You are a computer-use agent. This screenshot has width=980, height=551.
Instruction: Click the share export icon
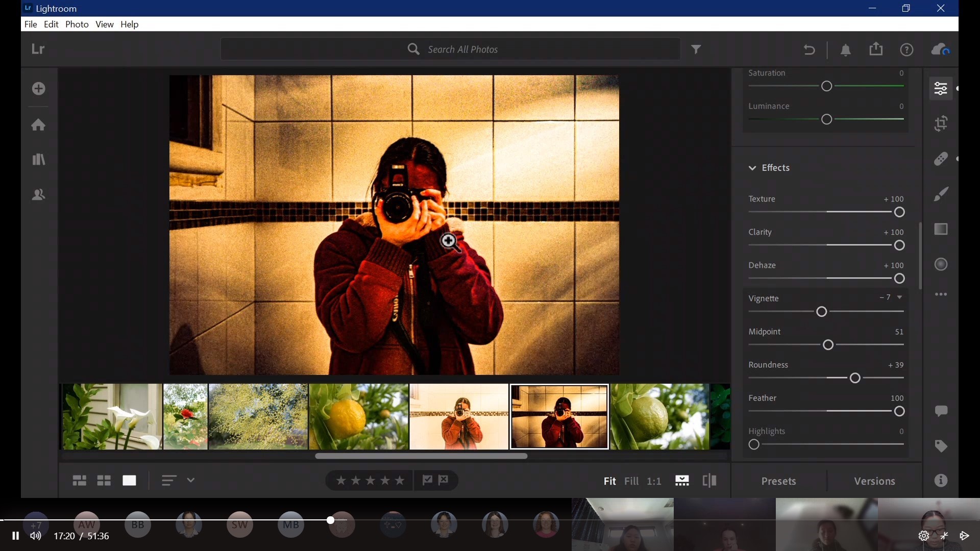tap(876, 49)
